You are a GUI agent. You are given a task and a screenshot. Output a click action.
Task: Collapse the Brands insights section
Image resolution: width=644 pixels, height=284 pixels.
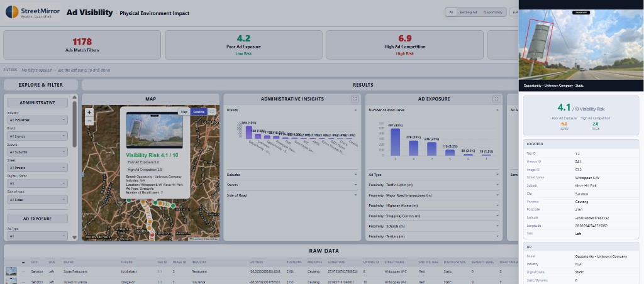pyautogui.click(x=292, y=110)
